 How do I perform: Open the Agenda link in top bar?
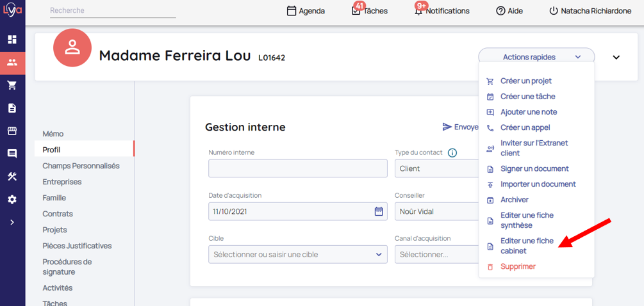[306, 11]
